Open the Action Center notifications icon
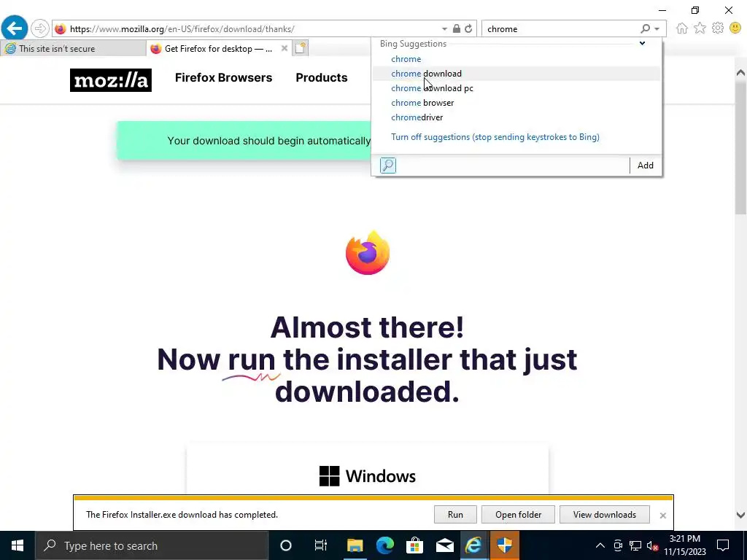This screenshot has width=747, height=560. (x=723, y=545)
